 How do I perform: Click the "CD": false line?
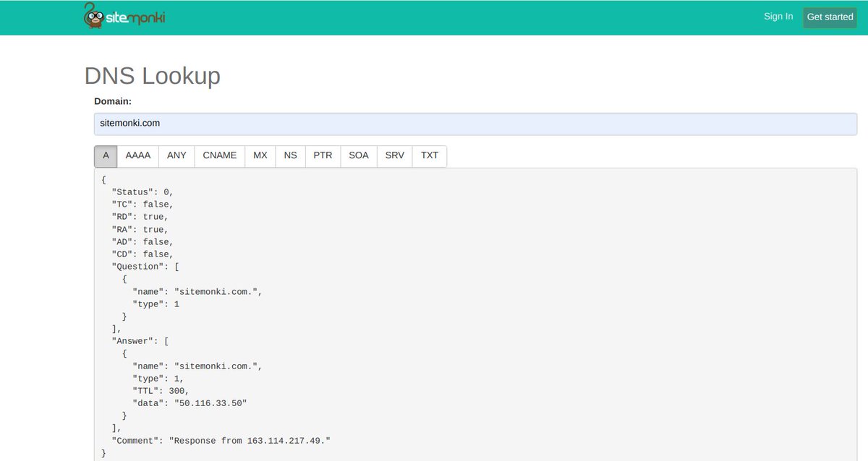click(x=142, y=254)
